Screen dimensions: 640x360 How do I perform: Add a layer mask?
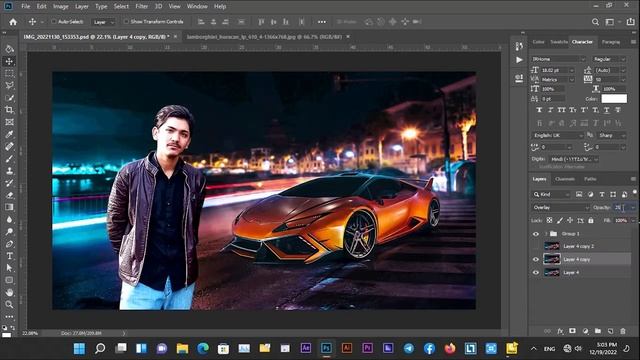click(x=572, y=331)
